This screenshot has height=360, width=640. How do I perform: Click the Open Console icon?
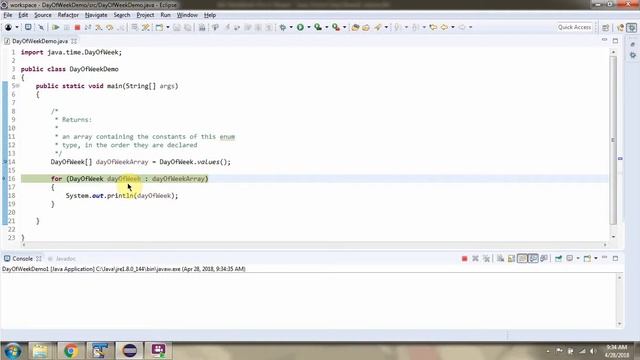(x=587, y=259)
